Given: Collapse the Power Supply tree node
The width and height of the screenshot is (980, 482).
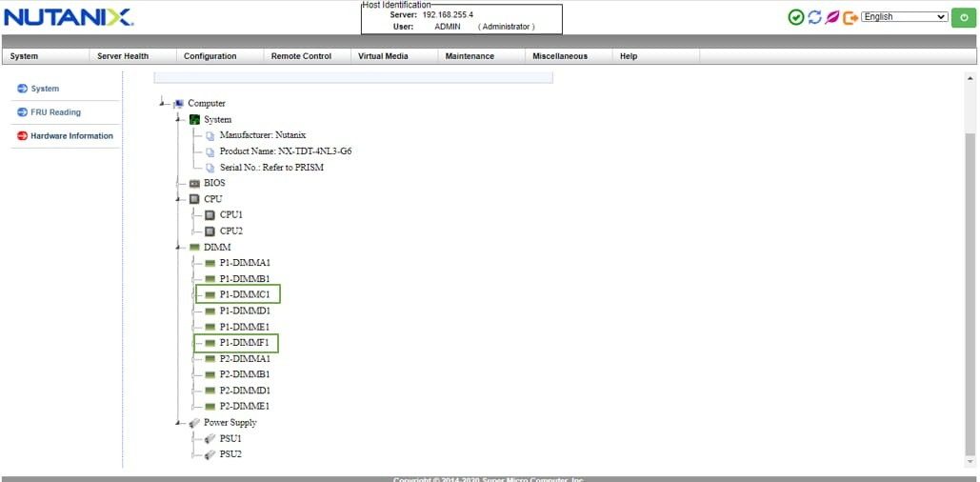Looking at the screenshot, I should (x=178, y=422).
